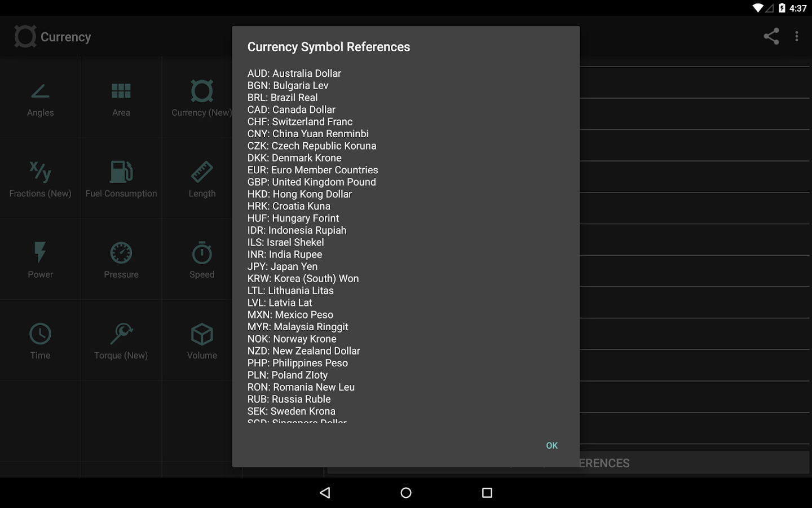Select the MXN: Mexico Peso line
The image size is (812, 508).
point(290,315)
